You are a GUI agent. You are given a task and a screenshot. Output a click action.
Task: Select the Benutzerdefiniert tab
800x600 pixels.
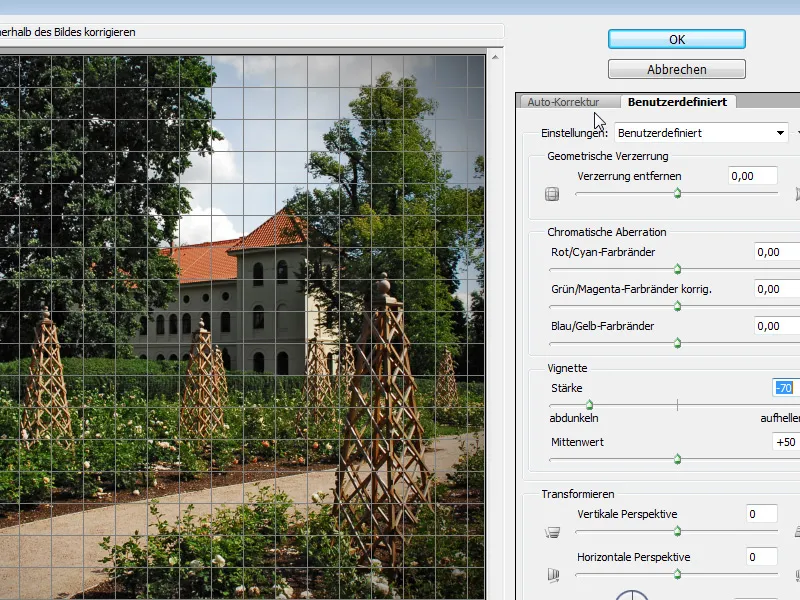(x=678, y=102)
